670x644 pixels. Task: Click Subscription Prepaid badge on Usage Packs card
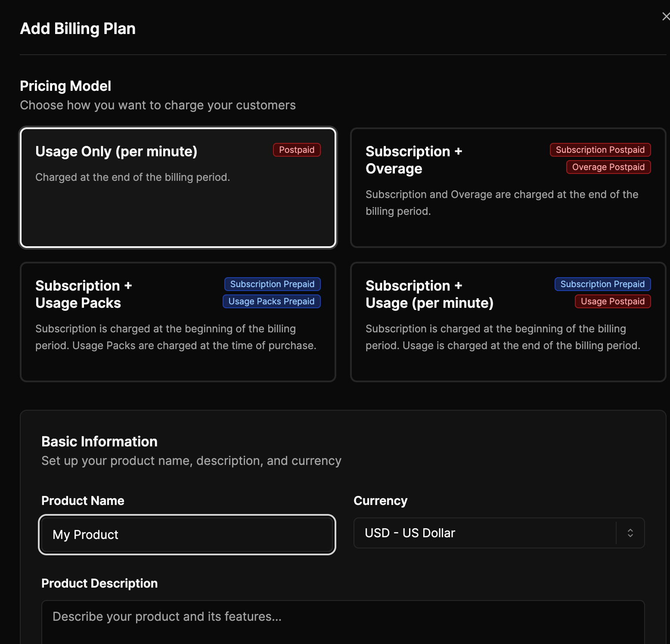click(x=272, y=284)
